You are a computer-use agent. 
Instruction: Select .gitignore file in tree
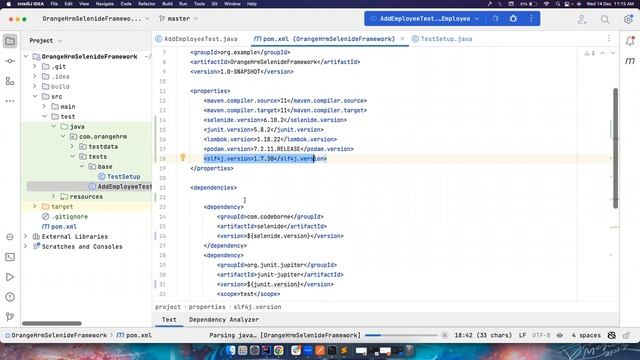tap(65, 217)
